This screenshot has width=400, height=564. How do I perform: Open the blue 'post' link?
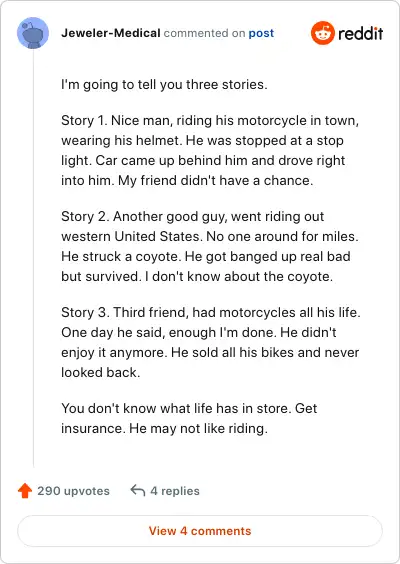pyautogui.click(x=261, y=33)
